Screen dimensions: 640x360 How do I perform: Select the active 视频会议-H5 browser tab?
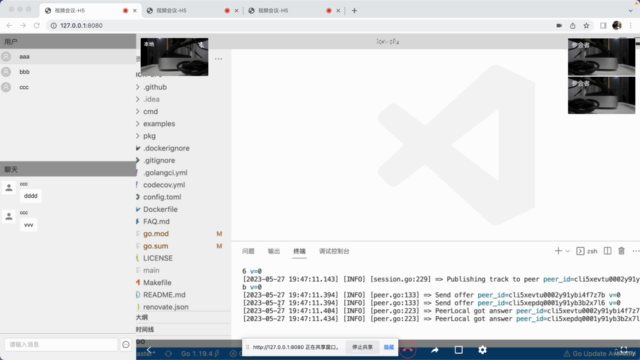(91, 11)
